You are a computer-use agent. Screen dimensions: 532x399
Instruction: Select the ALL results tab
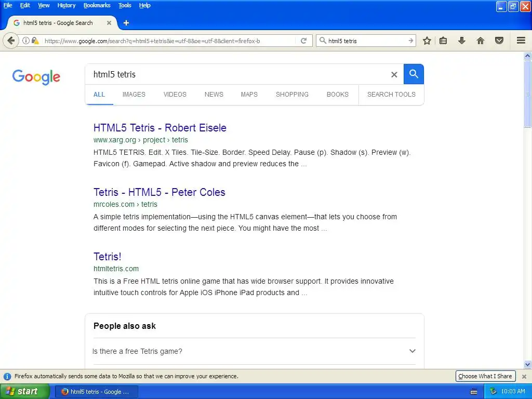pos(99,95)
